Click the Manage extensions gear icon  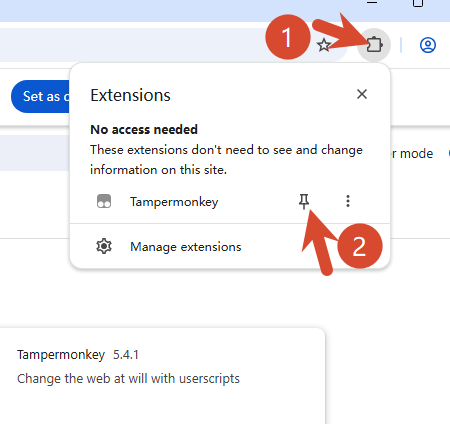click(x=104, y=247)
